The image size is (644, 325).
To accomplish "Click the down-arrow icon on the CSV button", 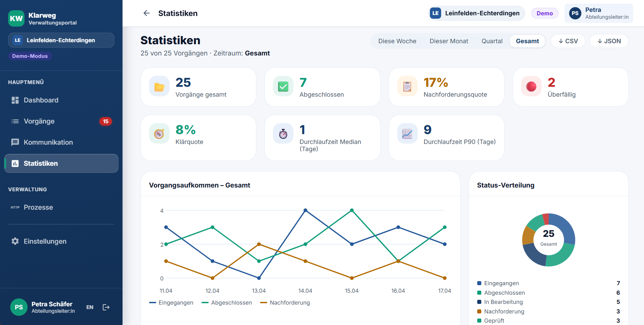I will point(561,41).
